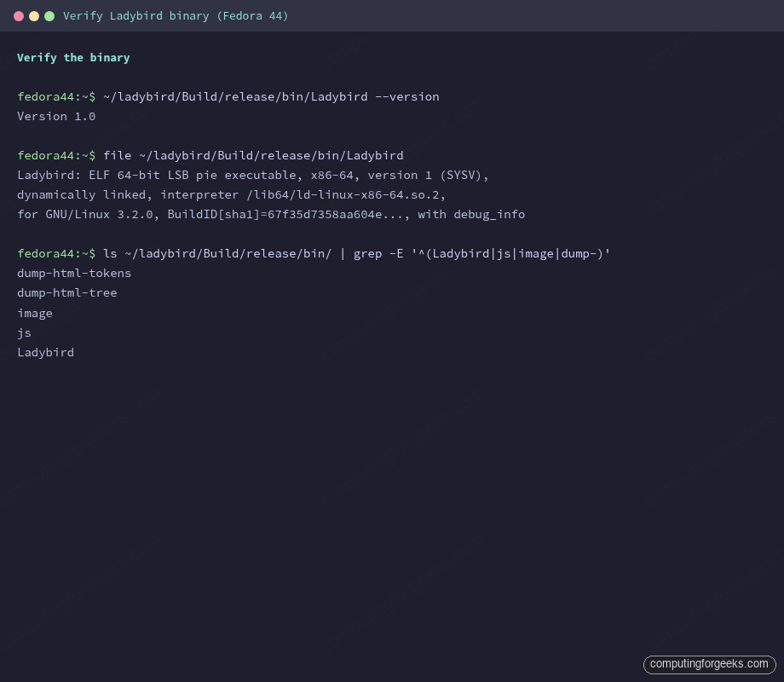Click the ls | grep -E command line
784x682 pixels.
[x=314, y=254]
